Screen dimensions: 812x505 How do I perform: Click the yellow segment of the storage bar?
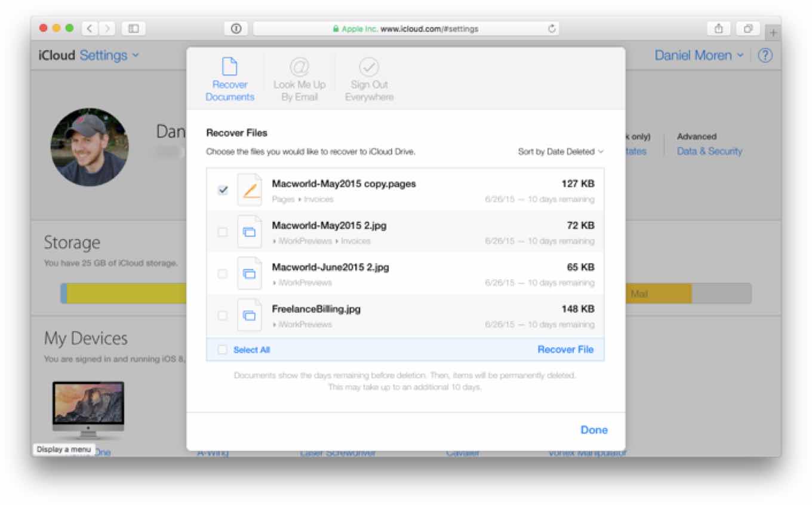coord(127,294)
